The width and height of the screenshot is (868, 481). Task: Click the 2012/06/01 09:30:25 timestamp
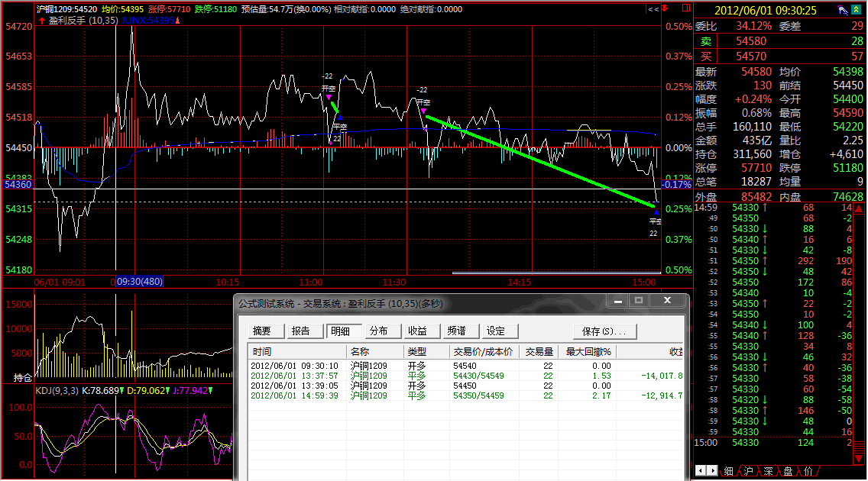[766, 11]
